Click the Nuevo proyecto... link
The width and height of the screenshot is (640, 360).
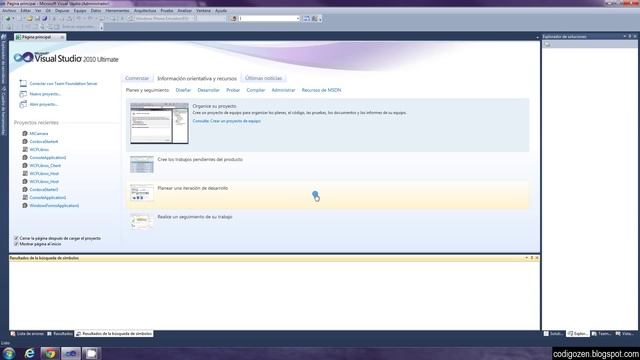click(x=45, y=94)
